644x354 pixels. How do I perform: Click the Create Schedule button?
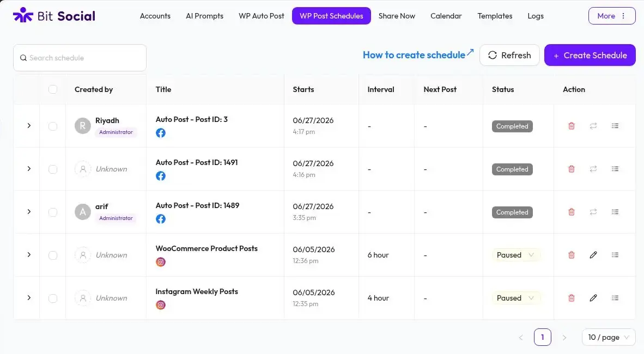[x=590, y=55]
